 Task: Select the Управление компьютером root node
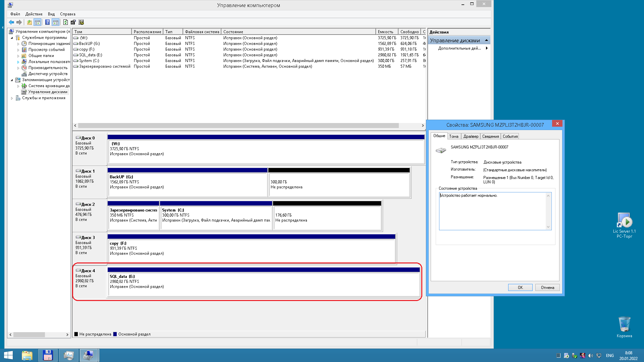click(43, 32)
